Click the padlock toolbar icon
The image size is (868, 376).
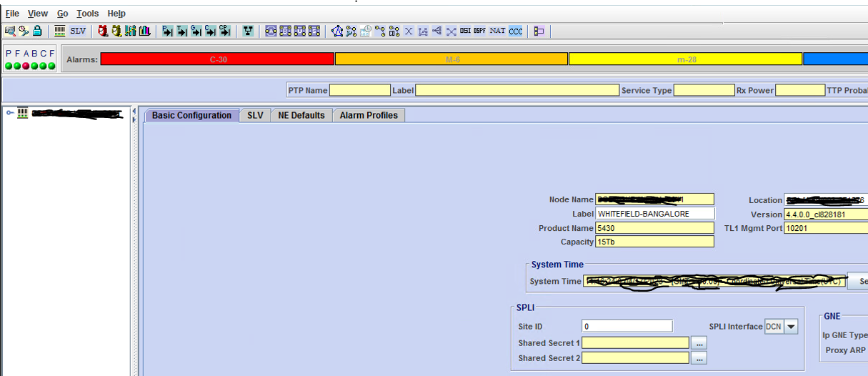(37, 31)
